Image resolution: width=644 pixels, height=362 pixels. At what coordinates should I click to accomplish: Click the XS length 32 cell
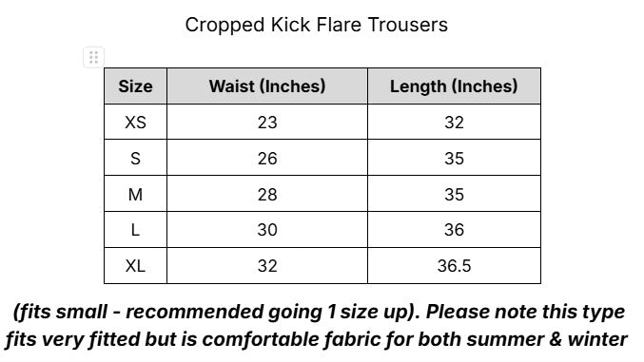click(454, 122)
